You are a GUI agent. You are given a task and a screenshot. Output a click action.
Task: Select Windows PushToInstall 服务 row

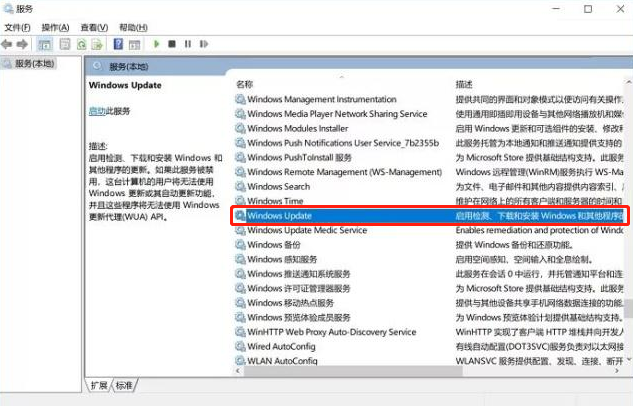pyautogui.click(x=430, y=157)
